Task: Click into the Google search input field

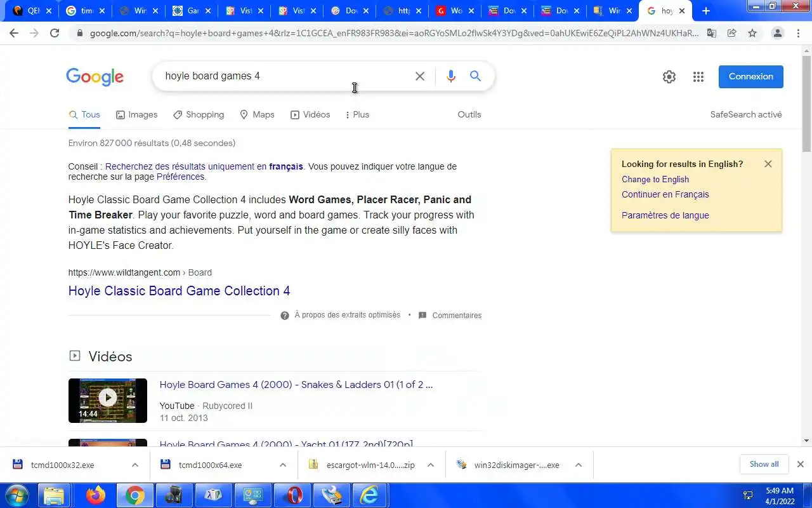Action: [285, 76]
